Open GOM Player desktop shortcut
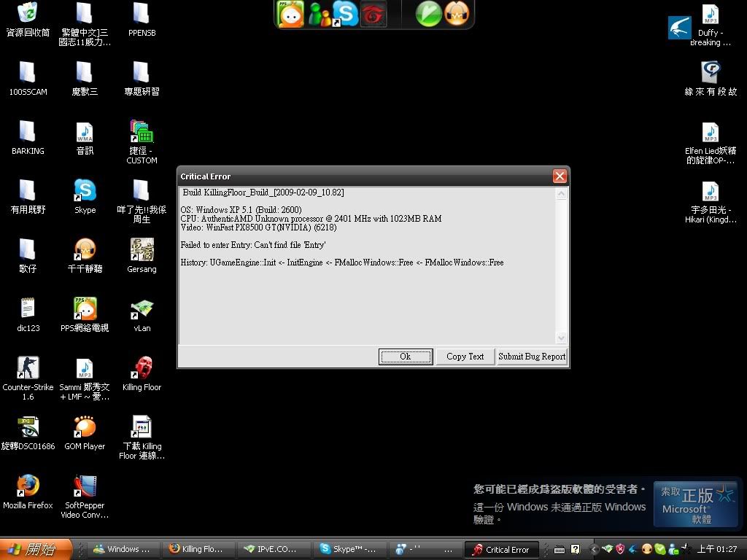 85,427
